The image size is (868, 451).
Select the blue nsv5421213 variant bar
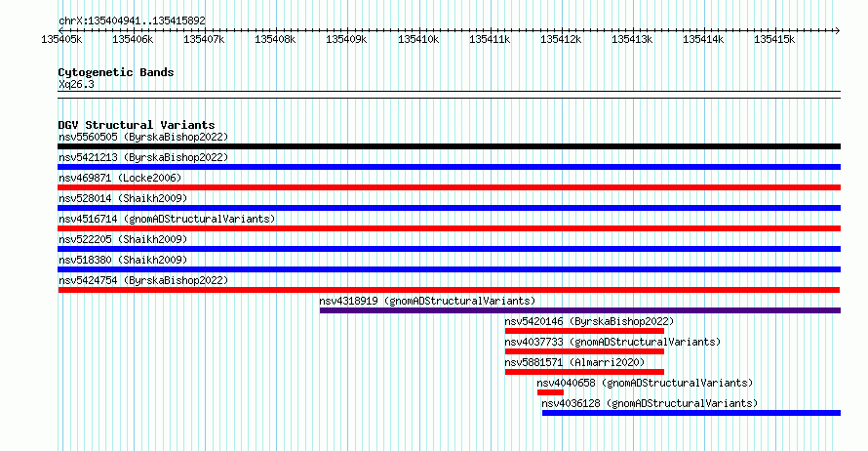449,167
